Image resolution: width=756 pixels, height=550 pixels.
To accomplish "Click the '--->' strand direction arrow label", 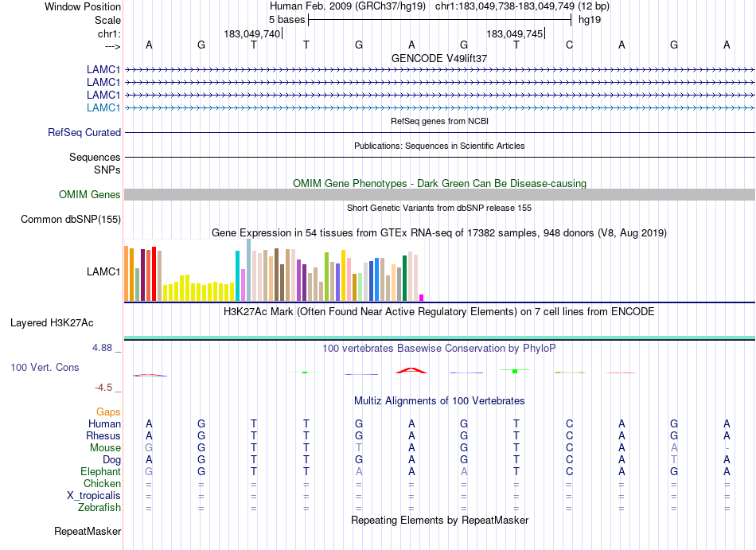I will [112, 46].
